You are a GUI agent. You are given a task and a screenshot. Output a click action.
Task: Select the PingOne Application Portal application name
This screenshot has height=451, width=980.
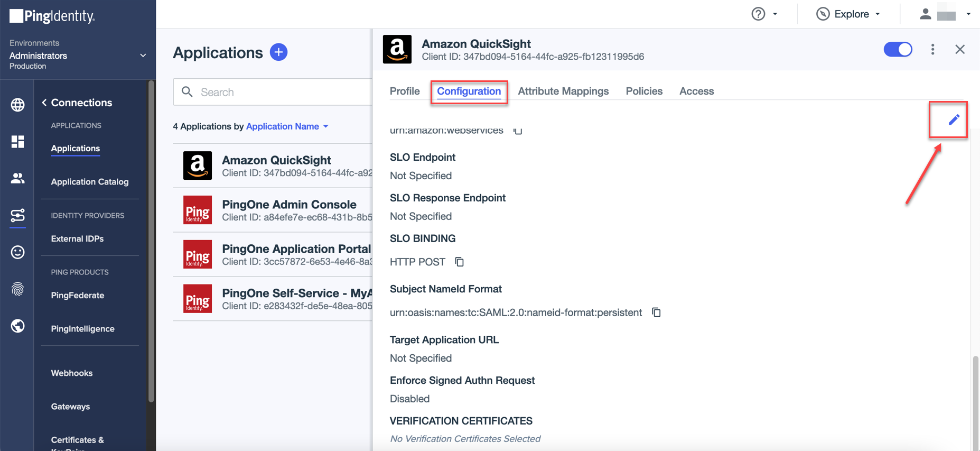(x=296, y=249)
